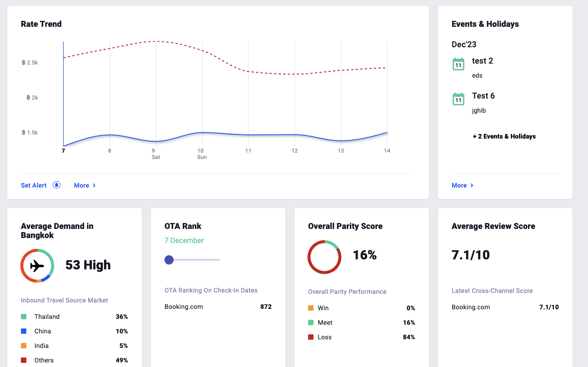Screen dimensions: 588x367
Task: Select date 10 Sun on chart axis
Action: 201,154
